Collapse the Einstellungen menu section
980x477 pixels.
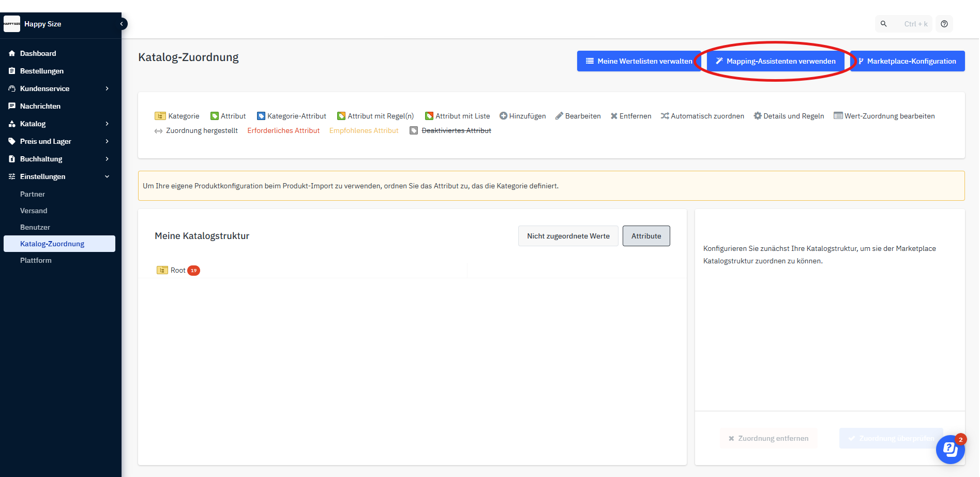click(x=107, y=176)
